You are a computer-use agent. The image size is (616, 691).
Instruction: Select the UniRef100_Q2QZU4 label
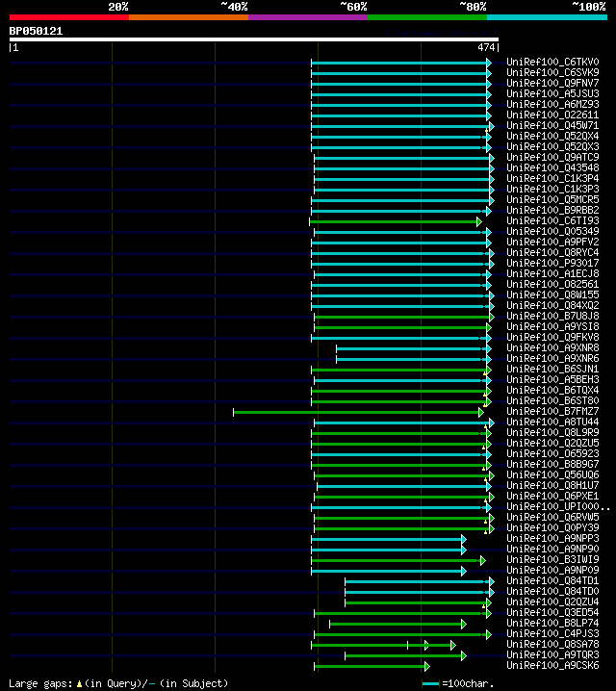[x=552, y=601]
